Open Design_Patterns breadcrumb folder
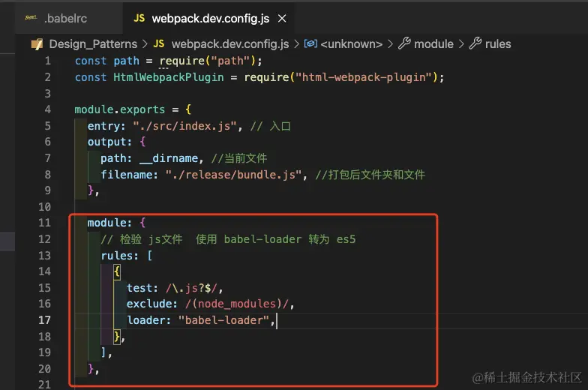 click(x=93, y=43)
